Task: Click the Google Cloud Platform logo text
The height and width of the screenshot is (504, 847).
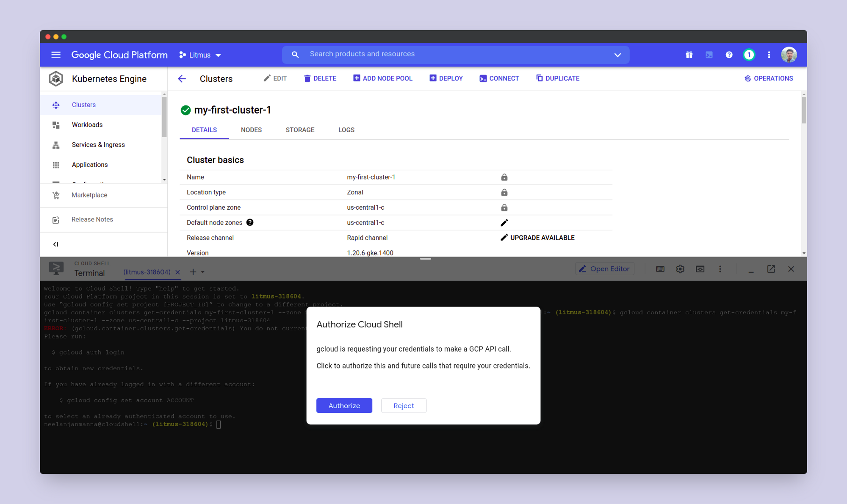Action: click(x=119, y=55)
